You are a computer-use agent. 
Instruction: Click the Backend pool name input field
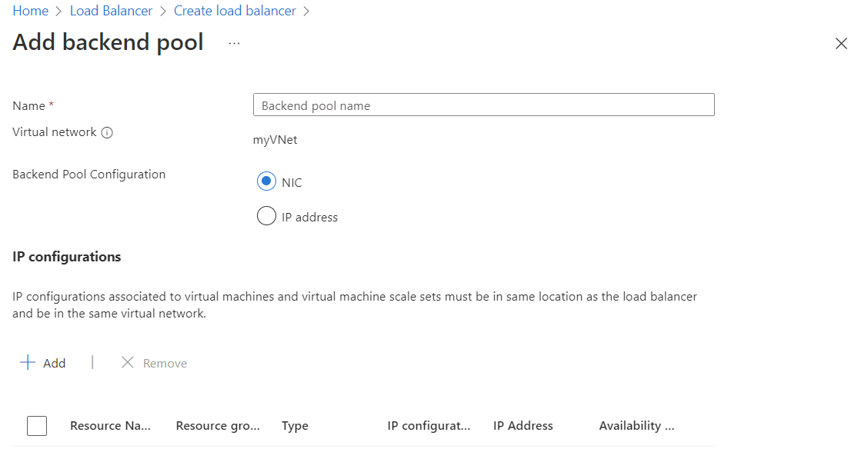click(483, 105)
